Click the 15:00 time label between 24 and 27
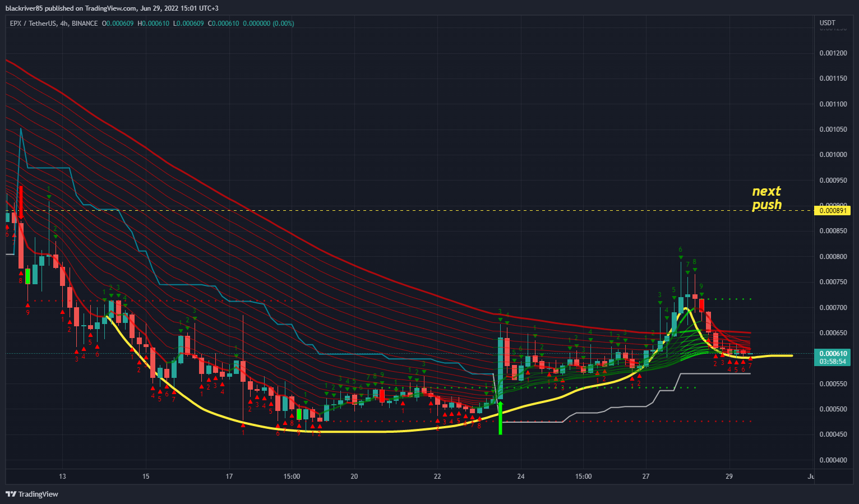Viewport: 859px width, 504px height. coord(583,477)
